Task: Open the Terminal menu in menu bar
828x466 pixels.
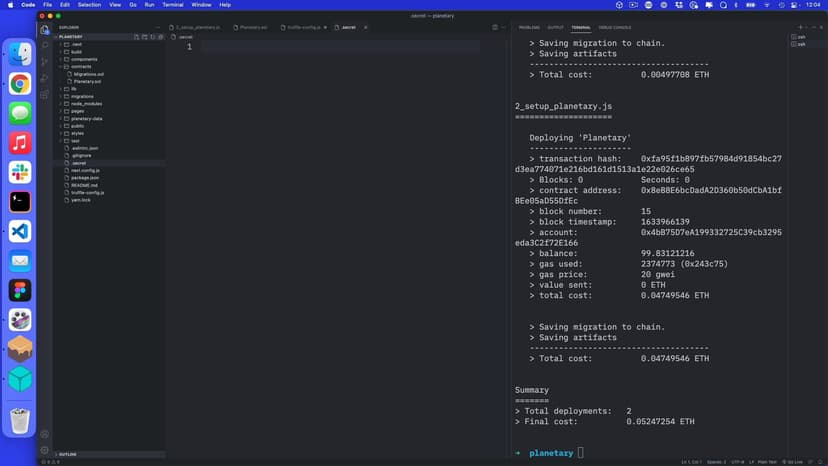Action: (173, 5)
